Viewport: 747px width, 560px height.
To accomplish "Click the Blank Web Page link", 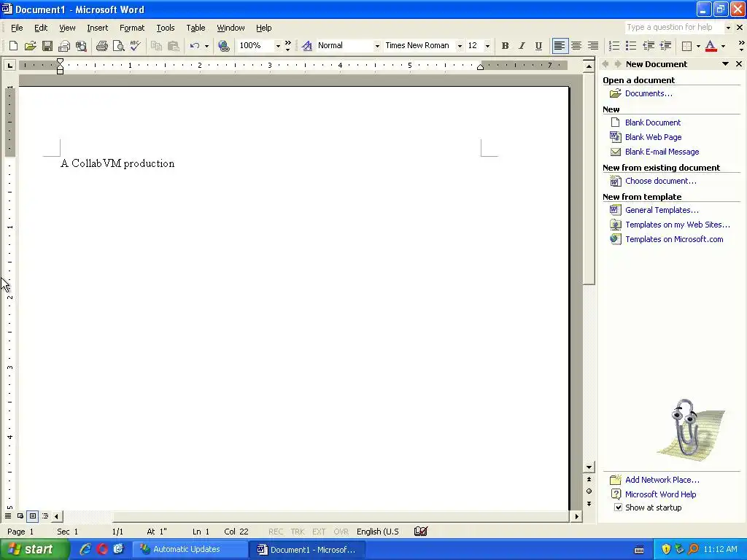I will coord(653,137).
